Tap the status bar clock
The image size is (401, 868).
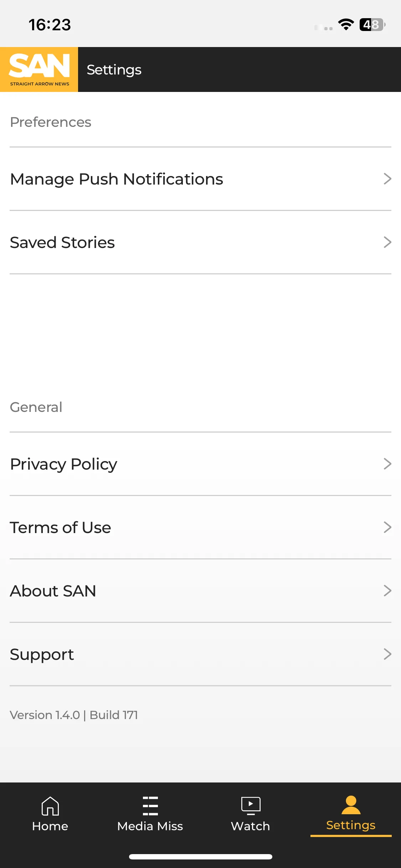(x=50, y=25)
